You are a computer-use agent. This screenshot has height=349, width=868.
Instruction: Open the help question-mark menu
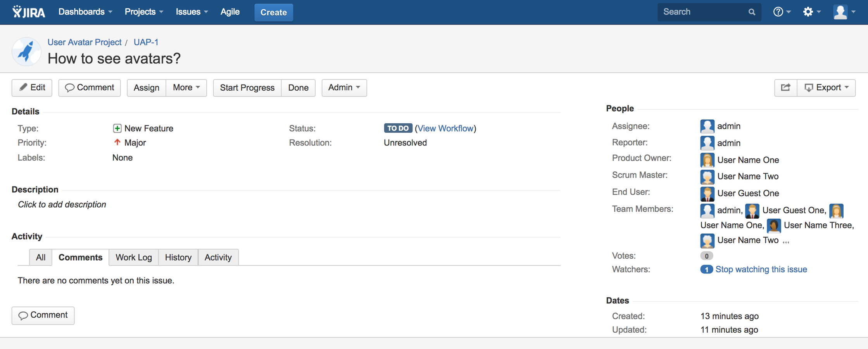[x=782, y=12]
